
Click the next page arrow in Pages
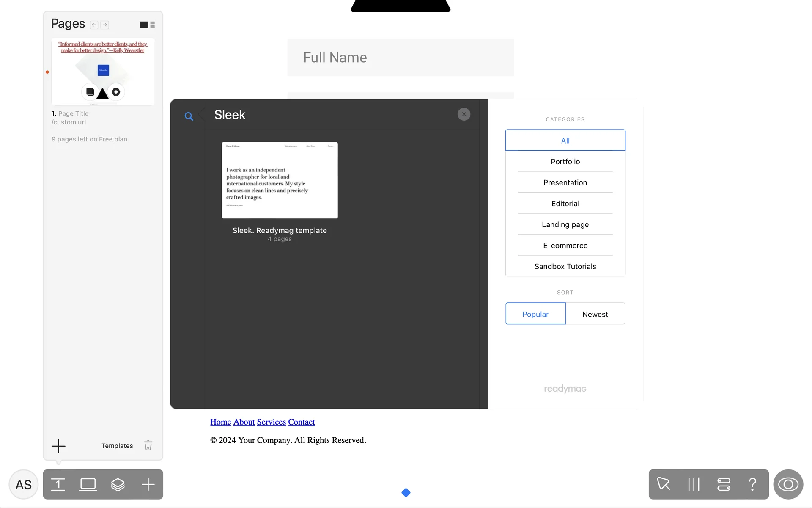click(105, 25)
